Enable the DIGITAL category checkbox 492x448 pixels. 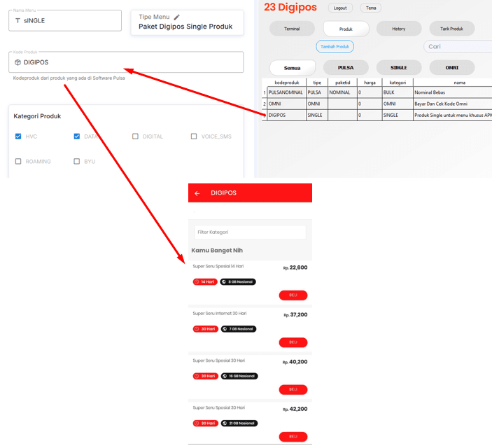tap(135, 136)
